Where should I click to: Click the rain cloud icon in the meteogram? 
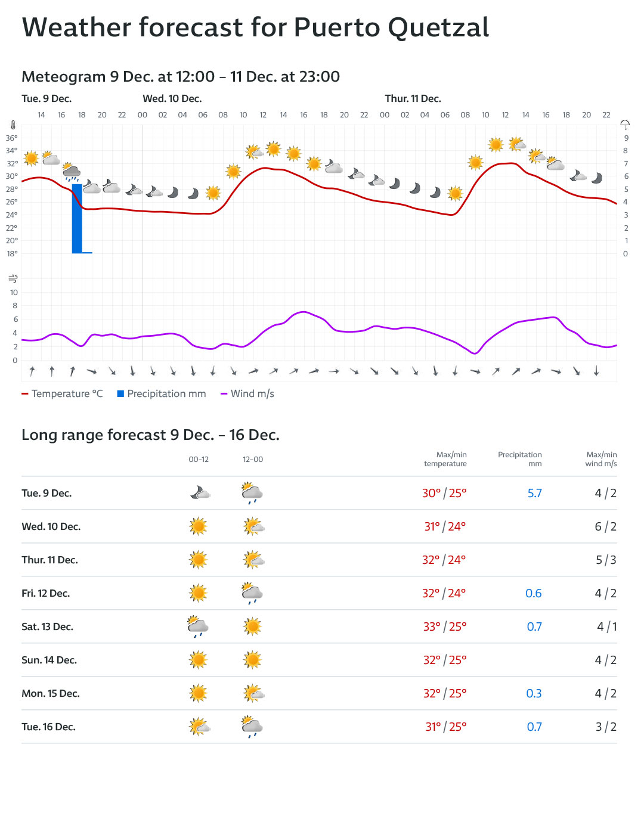point(72,172)
